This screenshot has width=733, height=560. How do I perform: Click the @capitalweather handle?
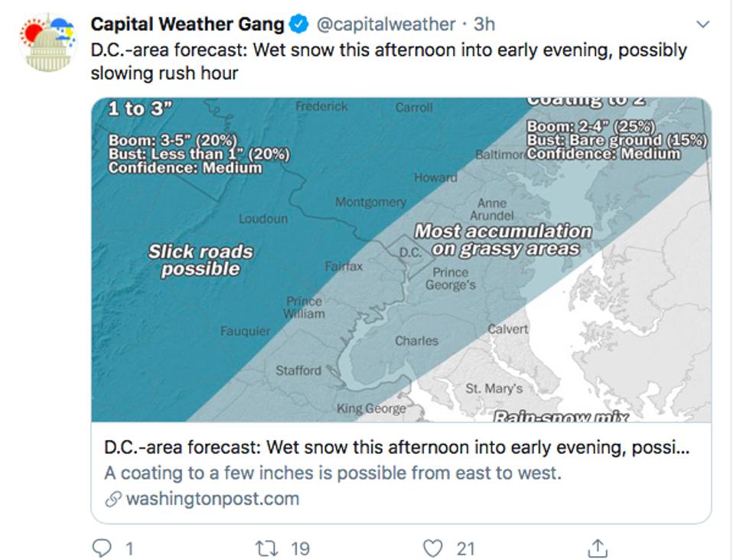point(380,24)
